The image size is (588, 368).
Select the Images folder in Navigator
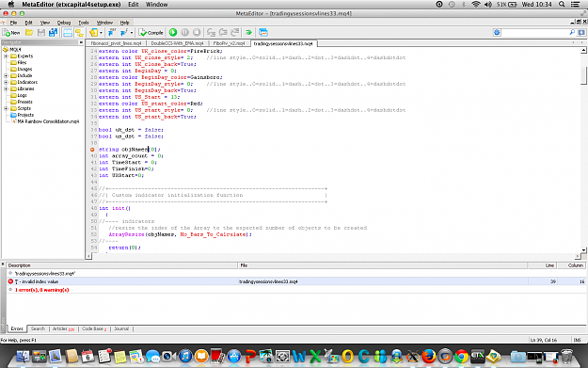coord(24,70)
